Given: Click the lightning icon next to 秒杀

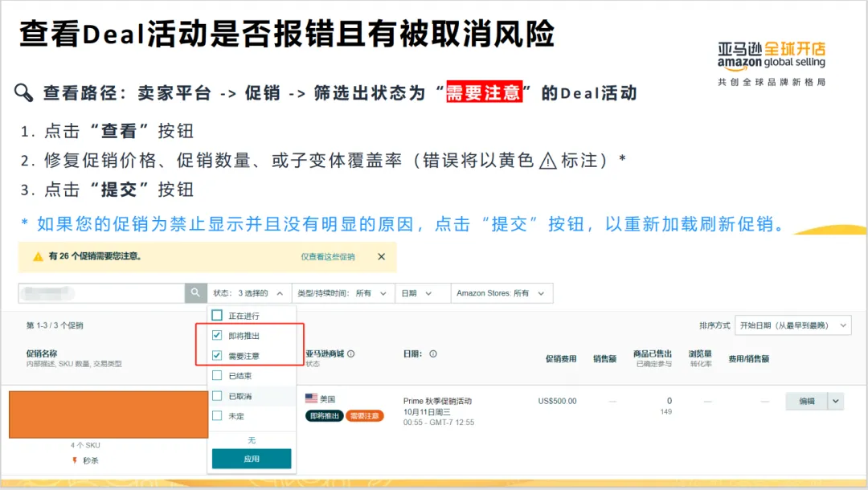Looking at the screenshot, I should click(x=75, y=460).
